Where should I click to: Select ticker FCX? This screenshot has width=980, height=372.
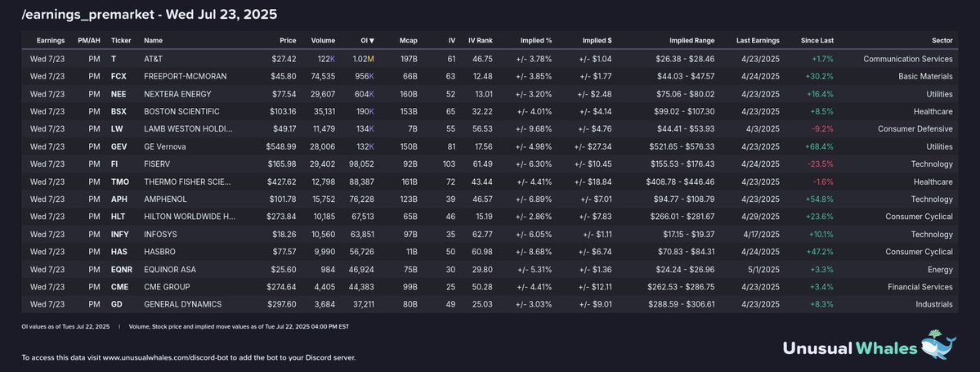[119, 76]
